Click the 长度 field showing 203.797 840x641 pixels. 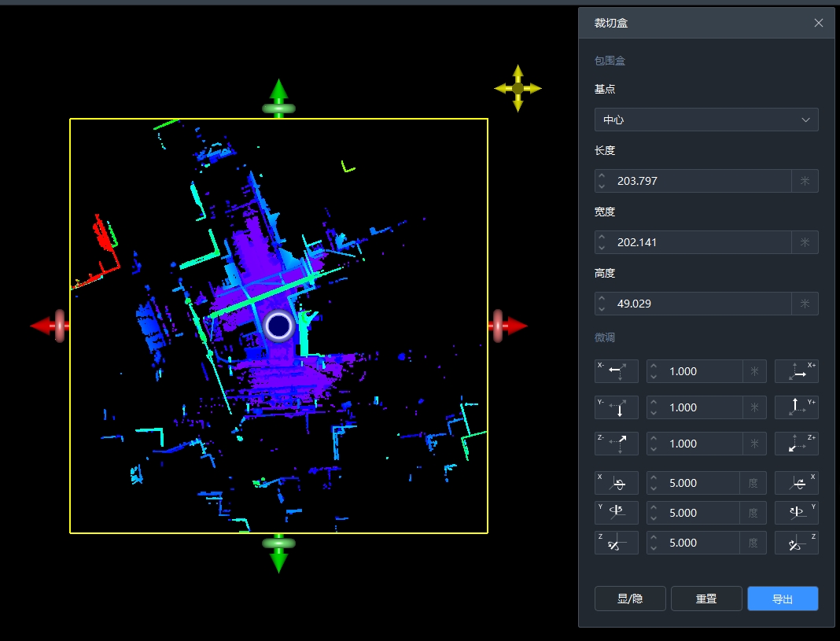[x=700, y=181]
